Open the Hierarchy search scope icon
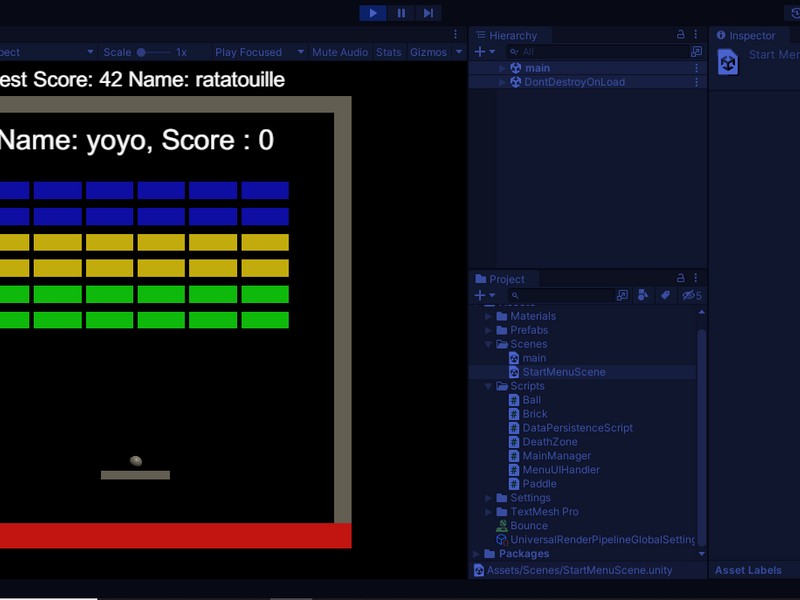Viewport: 800px width, 600px height. (x=696, y=51)
